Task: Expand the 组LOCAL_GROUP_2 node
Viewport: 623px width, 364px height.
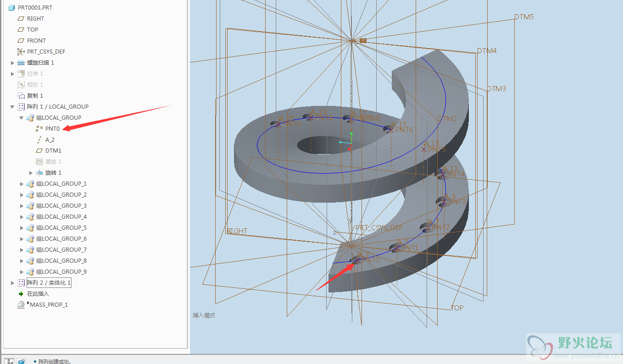Action: point(22,195)
